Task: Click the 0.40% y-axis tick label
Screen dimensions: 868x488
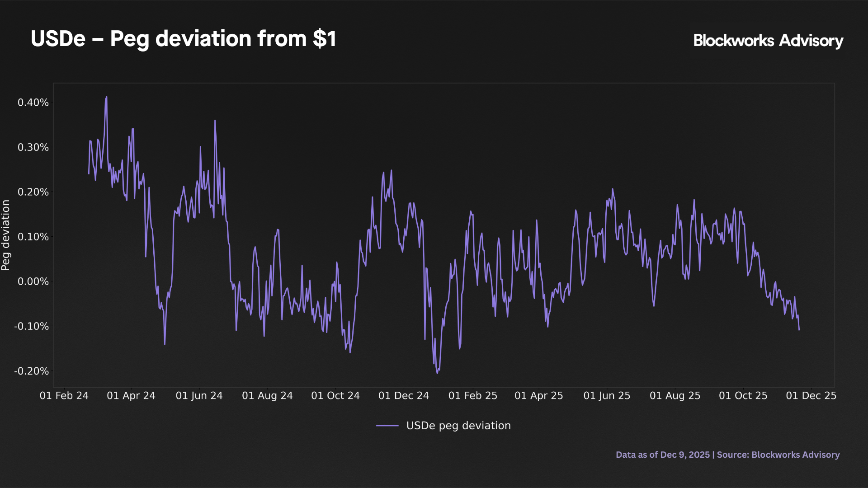Action: point(33,103)
